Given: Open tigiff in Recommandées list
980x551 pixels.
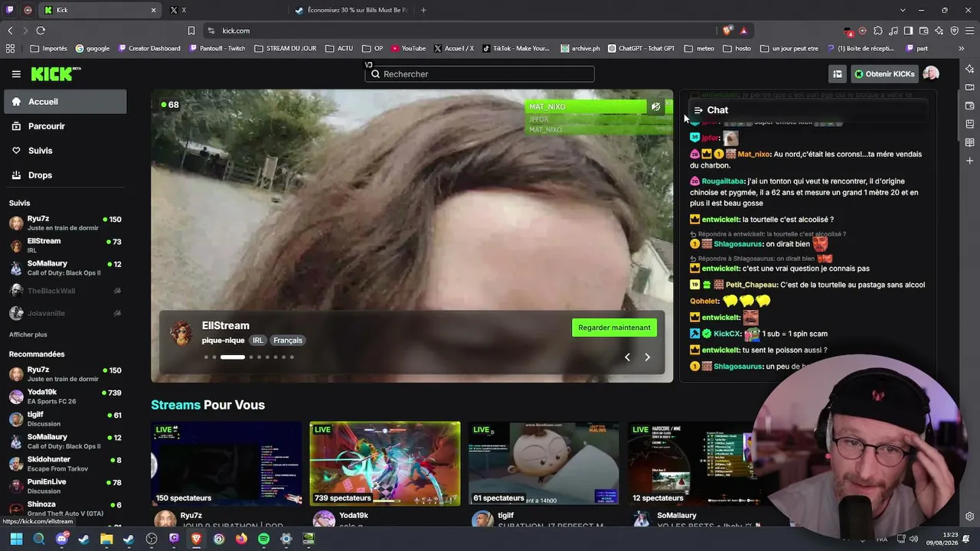Looking at the screenshot, I should point(65,419).
